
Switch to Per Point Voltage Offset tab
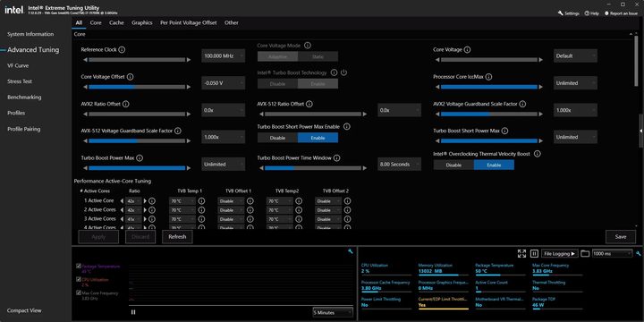[x=188, y=22]
